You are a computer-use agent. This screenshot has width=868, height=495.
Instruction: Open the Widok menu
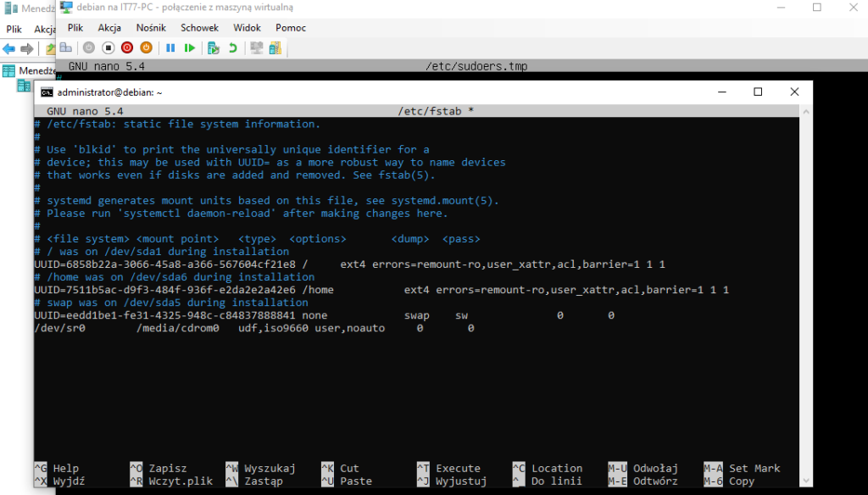[247, 28]
